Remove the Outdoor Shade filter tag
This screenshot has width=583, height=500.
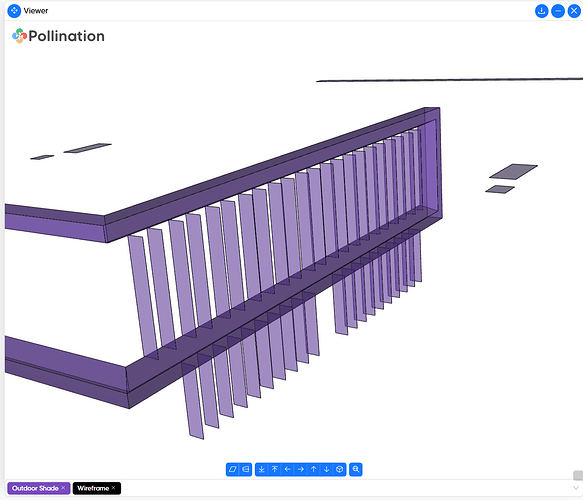[x=63, y=488]
